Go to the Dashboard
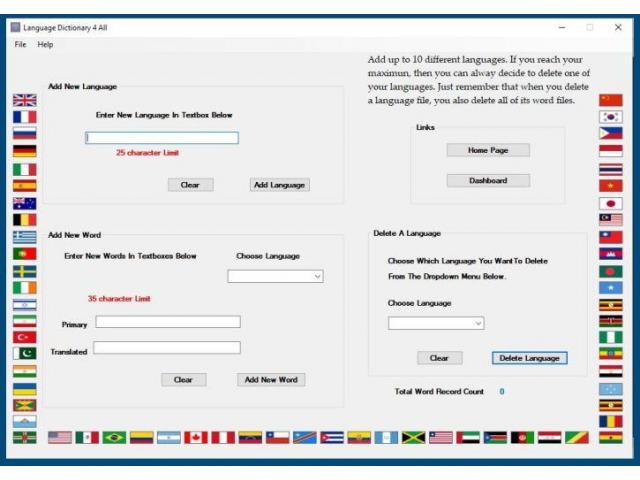 click(488, 181)
